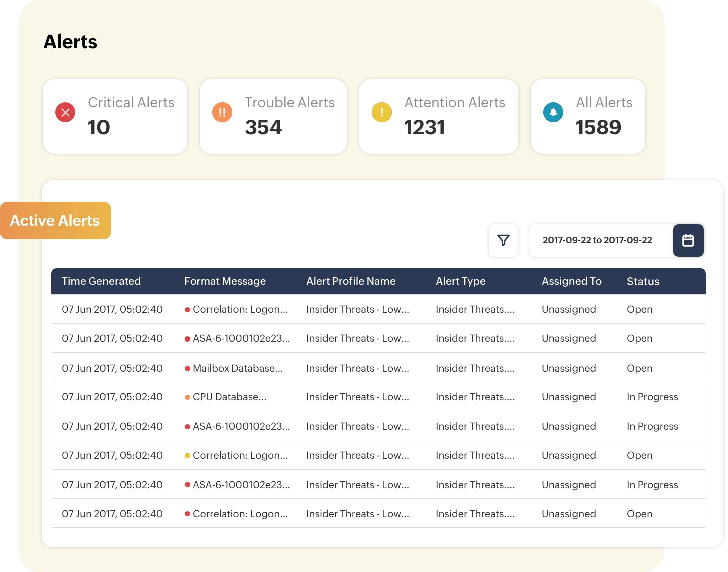This screenshot has height=572, width=728.
Task: Click the orange Trouble Alerts double-exclamation icon
Action: 222,112
